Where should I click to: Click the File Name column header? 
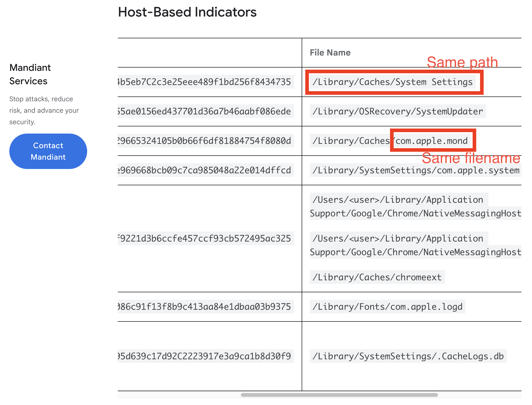[x=330, y=53]
